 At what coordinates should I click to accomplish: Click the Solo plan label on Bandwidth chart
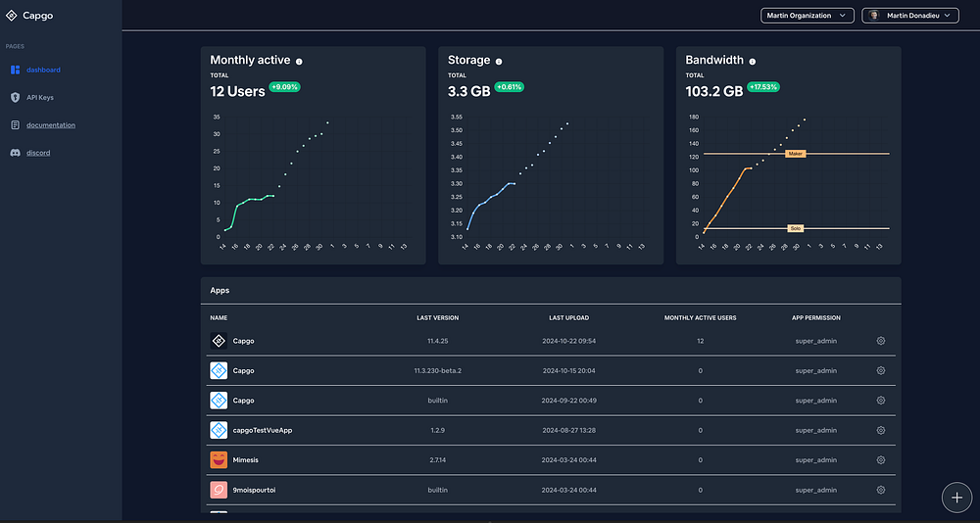coord(795,229)
